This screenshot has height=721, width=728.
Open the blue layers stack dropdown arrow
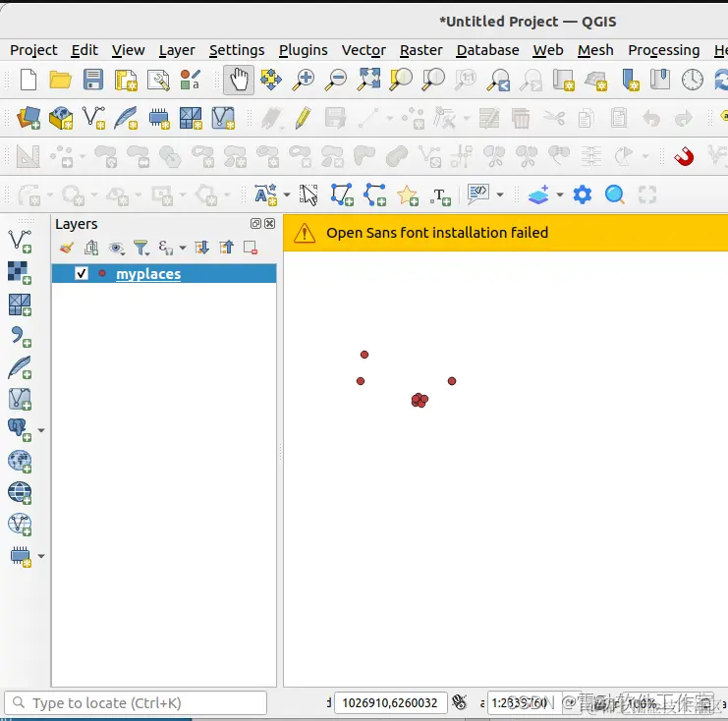coord(560,194)
